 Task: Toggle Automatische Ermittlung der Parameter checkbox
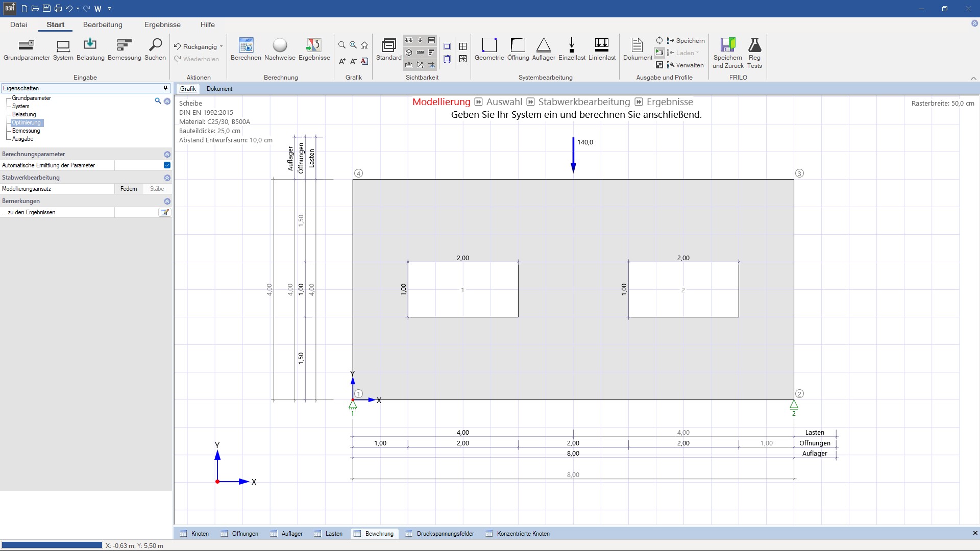click(x=167, y=165)
